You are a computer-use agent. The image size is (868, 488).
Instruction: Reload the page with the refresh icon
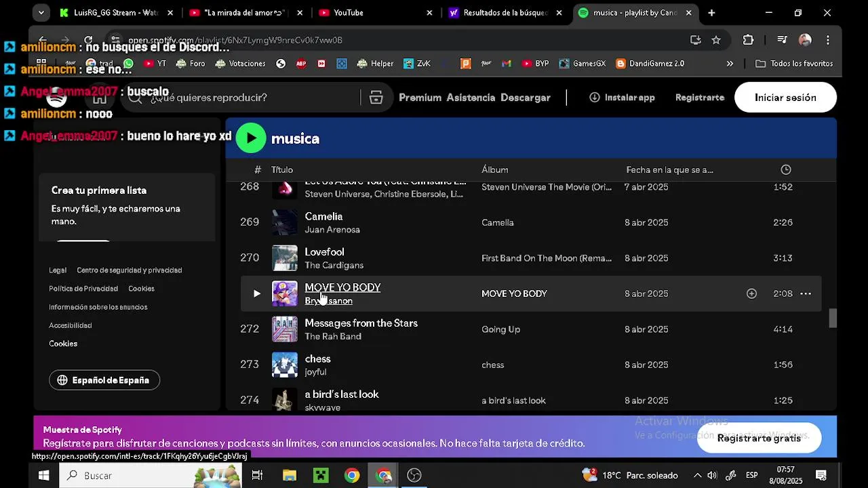coord(88,40)
